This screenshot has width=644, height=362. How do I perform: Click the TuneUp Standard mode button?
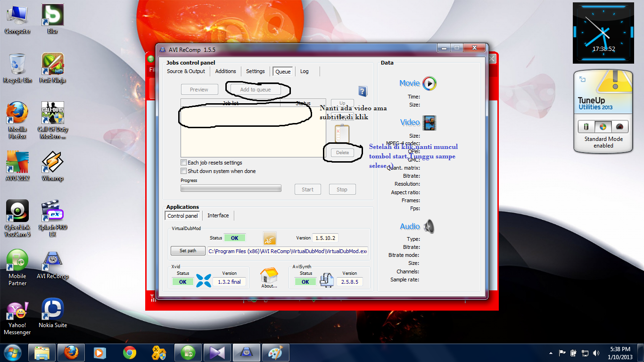pos(603,127)
